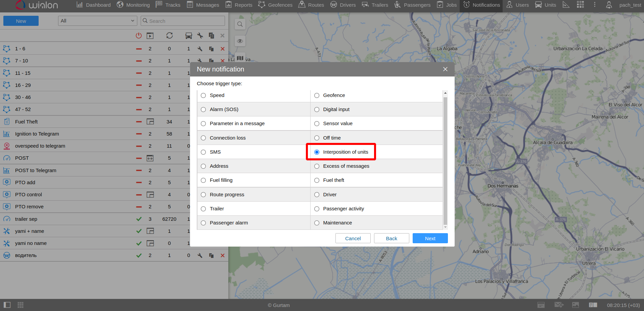Copy the водитель notification

211,256
